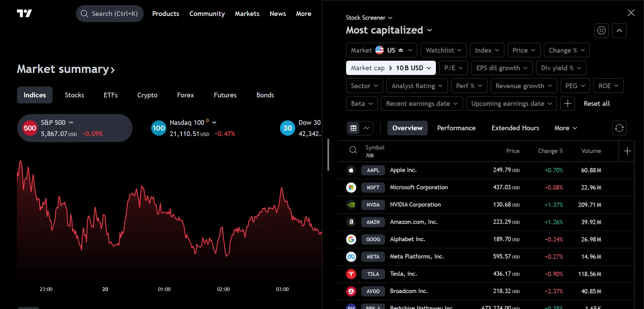Viewport: 644px width, 309px height.
Task: Select the Crypto market tab
Action: pyautogui.click(x=147, y=95)
